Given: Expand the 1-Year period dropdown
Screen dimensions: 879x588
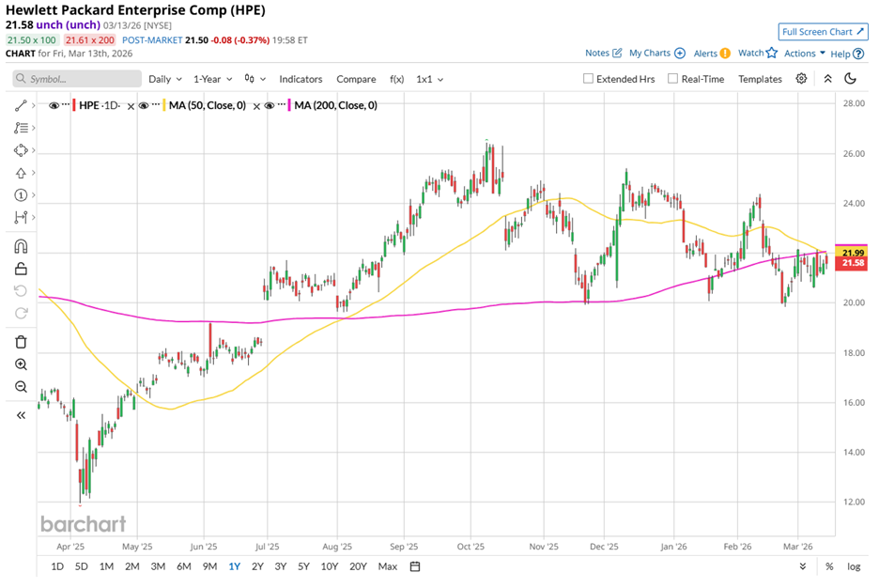Looking at the screenshot, I should point(213,80).
